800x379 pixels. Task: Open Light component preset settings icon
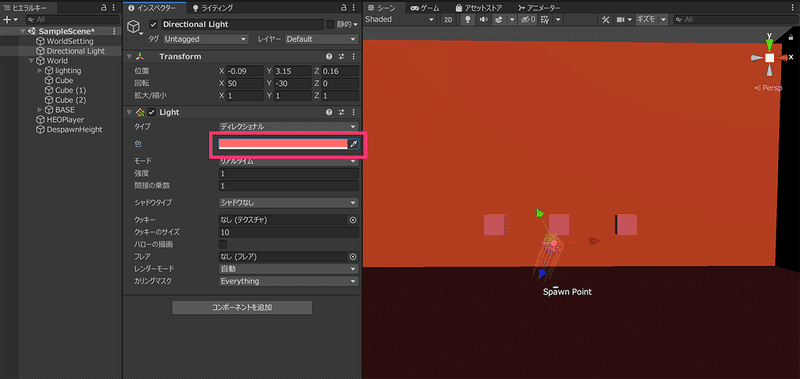click(x=342, y=112)
